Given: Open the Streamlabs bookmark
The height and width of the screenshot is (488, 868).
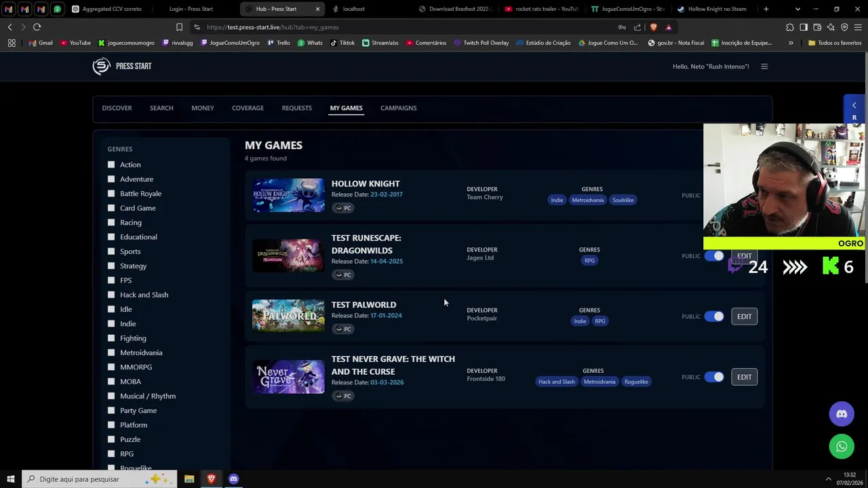Looking at the screenshot, I should 380,43.
